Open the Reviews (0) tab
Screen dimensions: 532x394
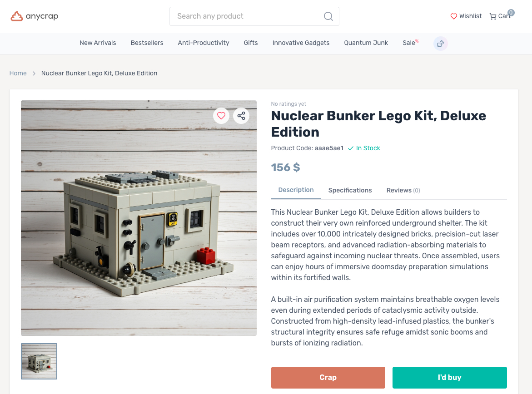(403, 190)
